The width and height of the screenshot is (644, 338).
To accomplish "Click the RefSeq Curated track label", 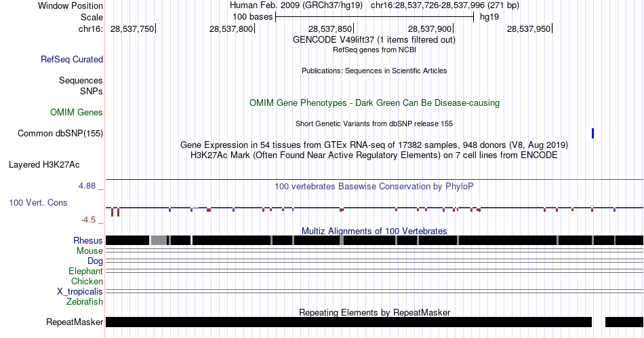I will tap(72, 59).
